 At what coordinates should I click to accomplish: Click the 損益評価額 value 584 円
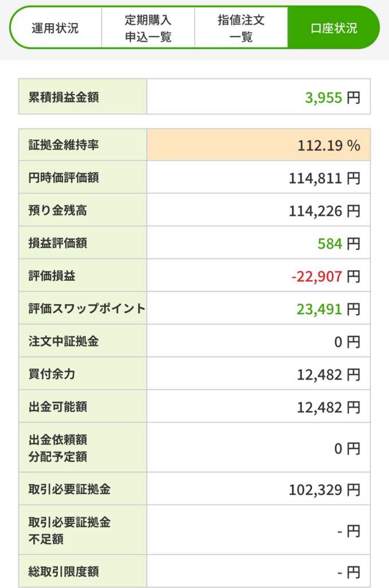coord(339,243)
